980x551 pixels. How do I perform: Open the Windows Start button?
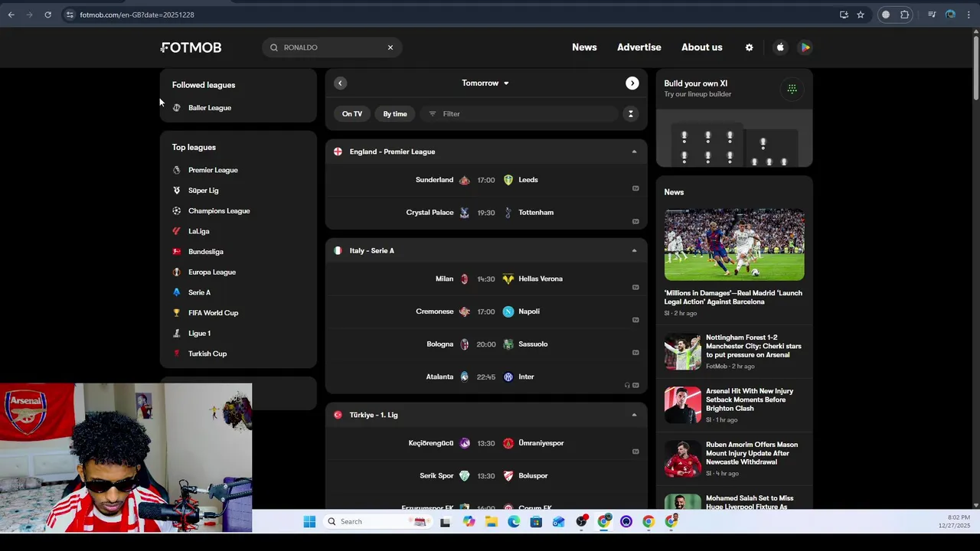pyautogui.click(x=309, y=522)
